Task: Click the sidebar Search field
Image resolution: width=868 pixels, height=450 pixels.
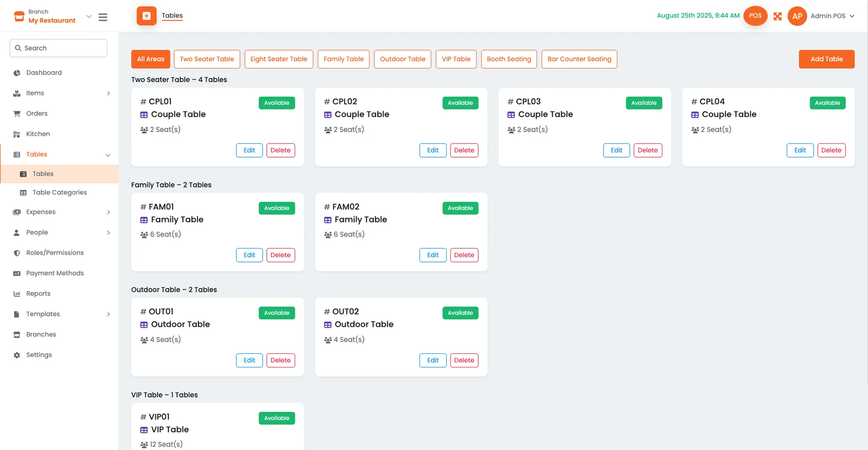Action: [x=58, y=48]
